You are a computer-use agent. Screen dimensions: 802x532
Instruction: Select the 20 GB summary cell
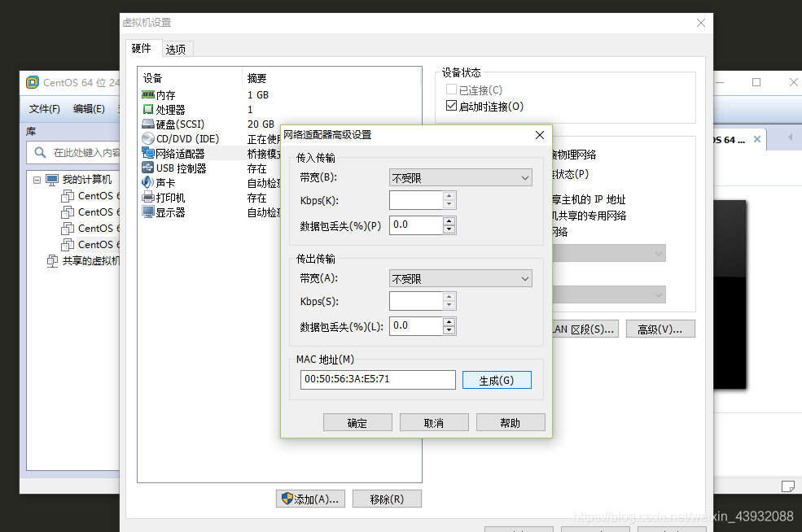coord(261,124)
